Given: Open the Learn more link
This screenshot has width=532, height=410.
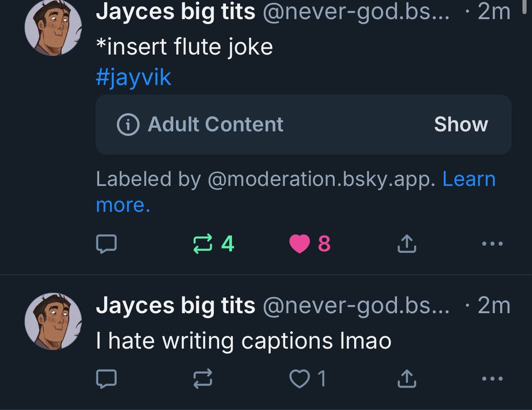Looking at the screenshot, I should (470, 179).
